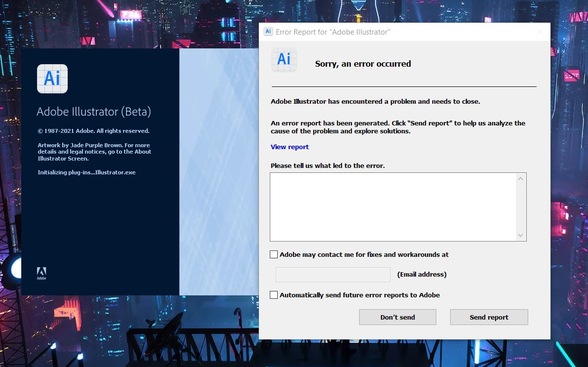Close the Error Report dialog
Viewport: 588px width, 367px height.
pos(540,32)
